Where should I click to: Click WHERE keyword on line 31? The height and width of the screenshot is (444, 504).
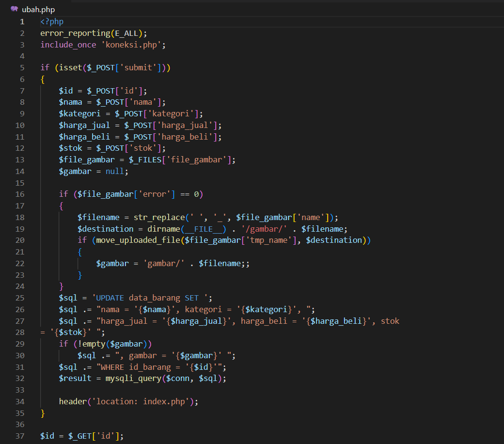[112, 367]
